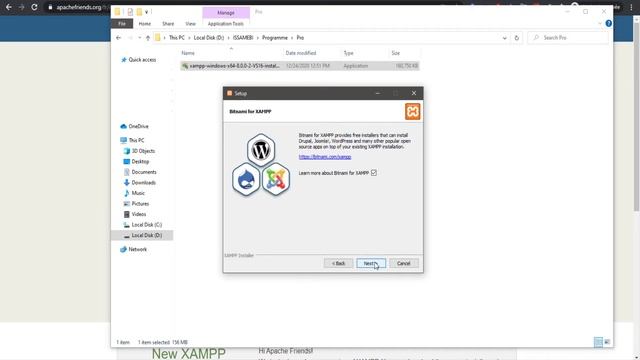The width and height of the screenshot is (640, 360).
Task: Open Explorer help question mark icon
Action: pyautogui.click(x=608, y=24)
